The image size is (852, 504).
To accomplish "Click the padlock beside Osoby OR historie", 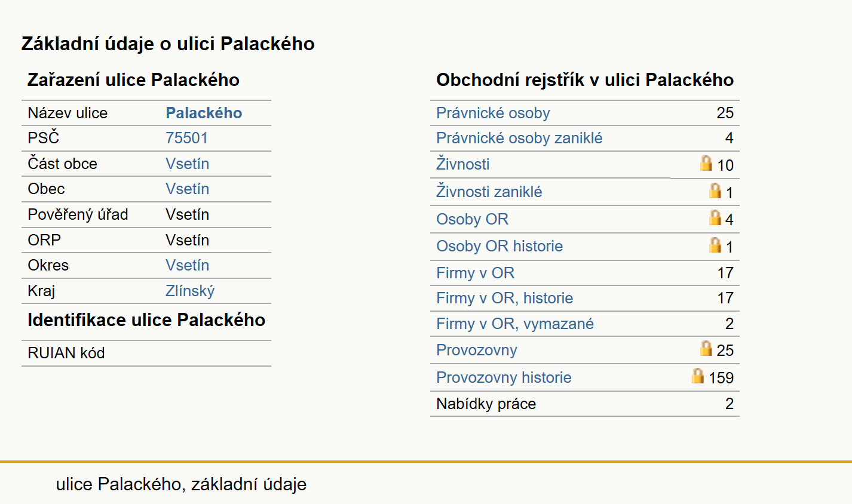I will 715,245.
